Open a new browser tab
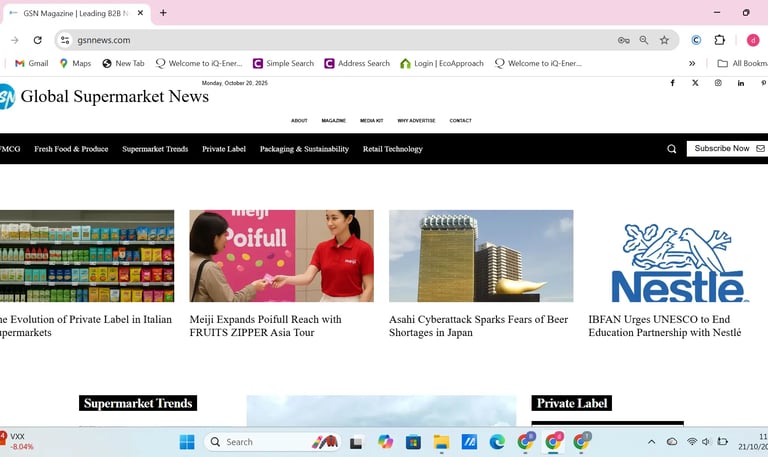Screen dimensions: 768x457 click(x=163, y=13)
